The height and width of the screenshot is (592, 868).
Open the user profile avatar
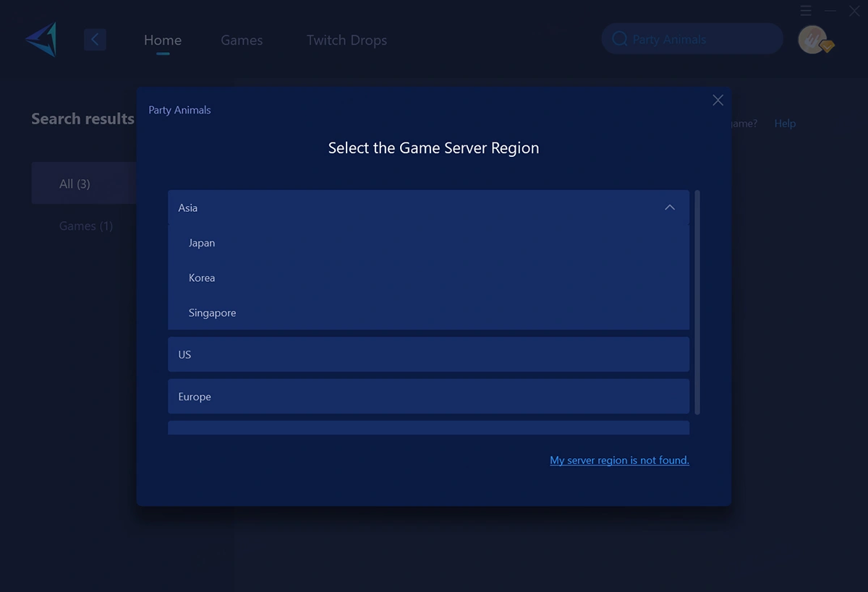coord(813,39)
